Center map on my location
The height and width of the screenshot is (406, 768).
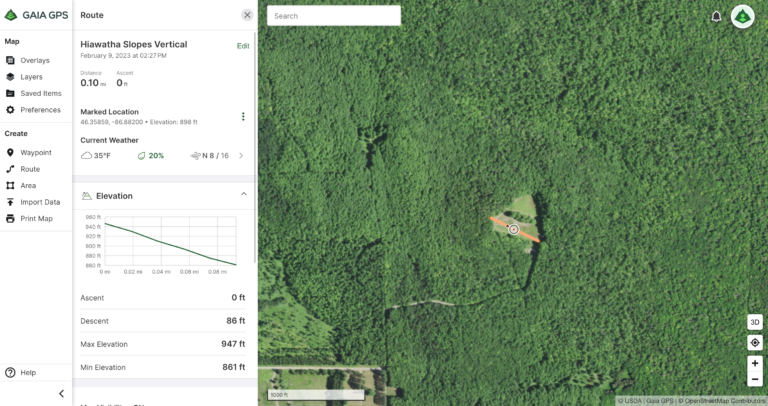click(x=755, y=342)
